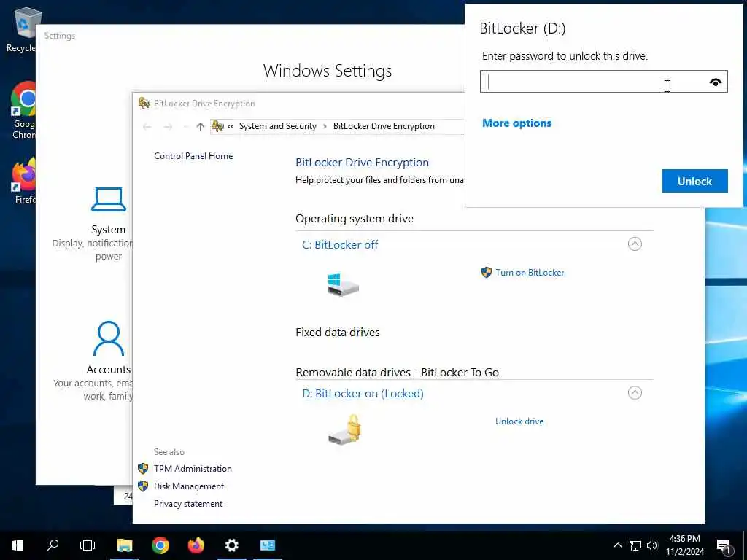Click the Unlock drive link for D:
The height and width of the screenshot is (560, 747).
coord(519,421)
